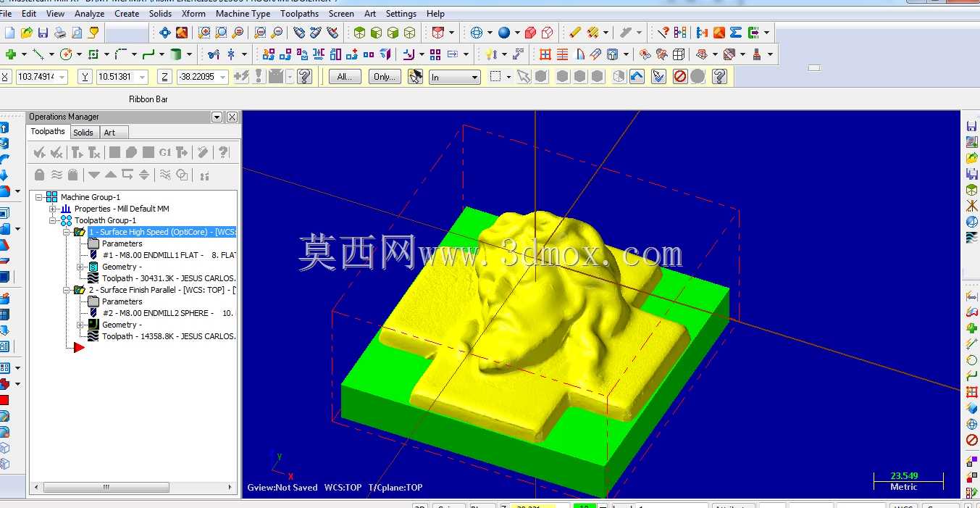Click the X coordinate label button
This screenshot has width=980, height=508.
(x=5, y=77)
